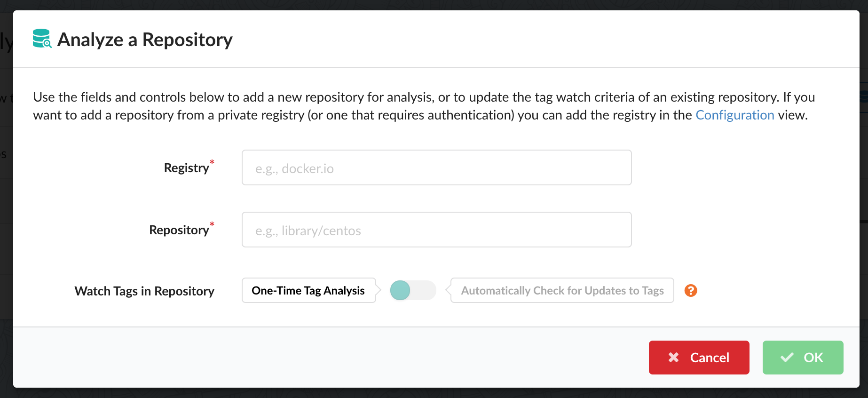Click the Repository field label
The width and height of the screenshot is (868, 398).
tap(179, 230)
